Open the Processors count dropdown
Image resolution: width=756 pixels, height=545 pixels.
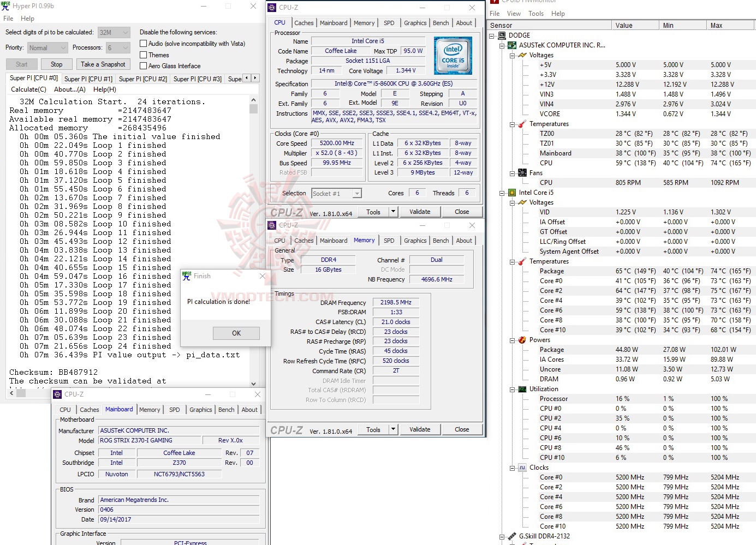(118, 48)
